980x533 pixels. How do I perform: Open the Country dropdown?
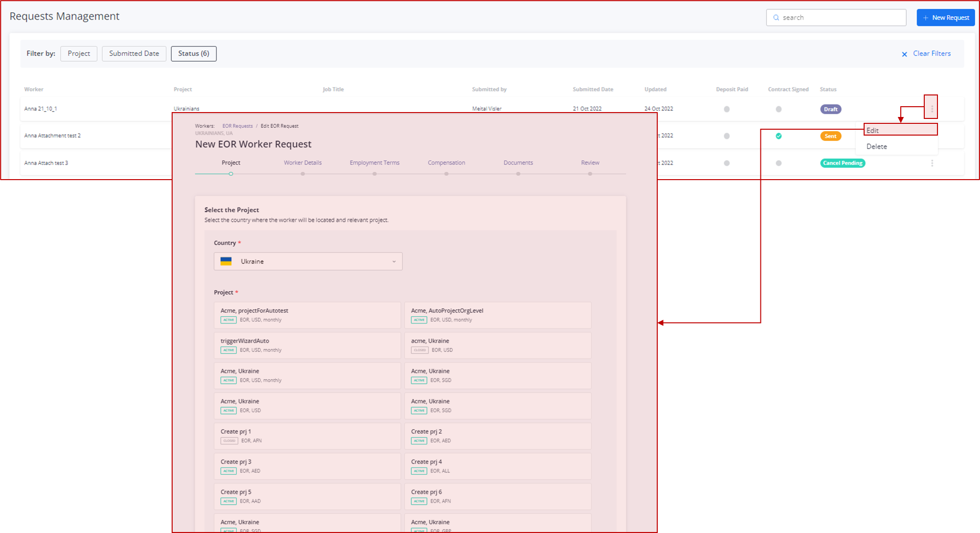(394, 261)
